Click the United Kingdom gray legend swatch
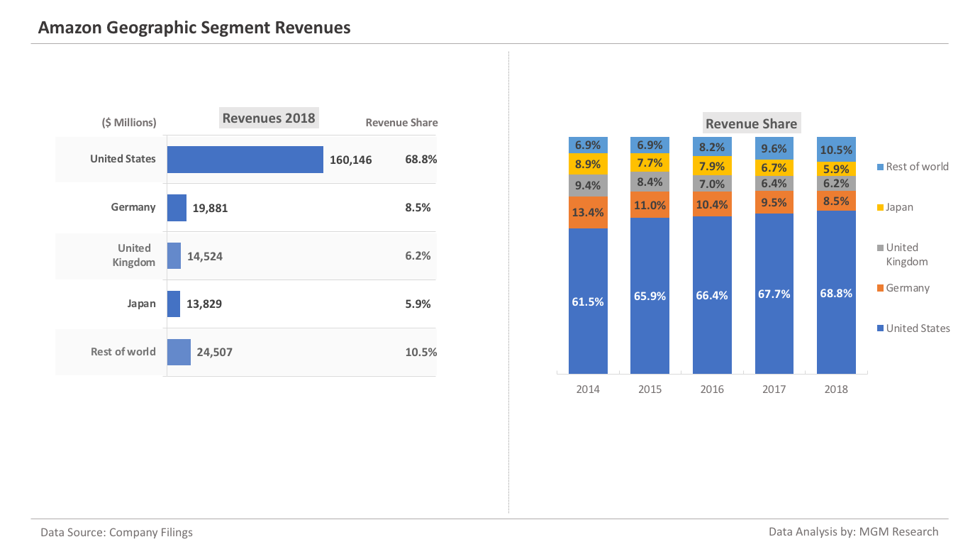The image size is (980, 554). (881, 248)
